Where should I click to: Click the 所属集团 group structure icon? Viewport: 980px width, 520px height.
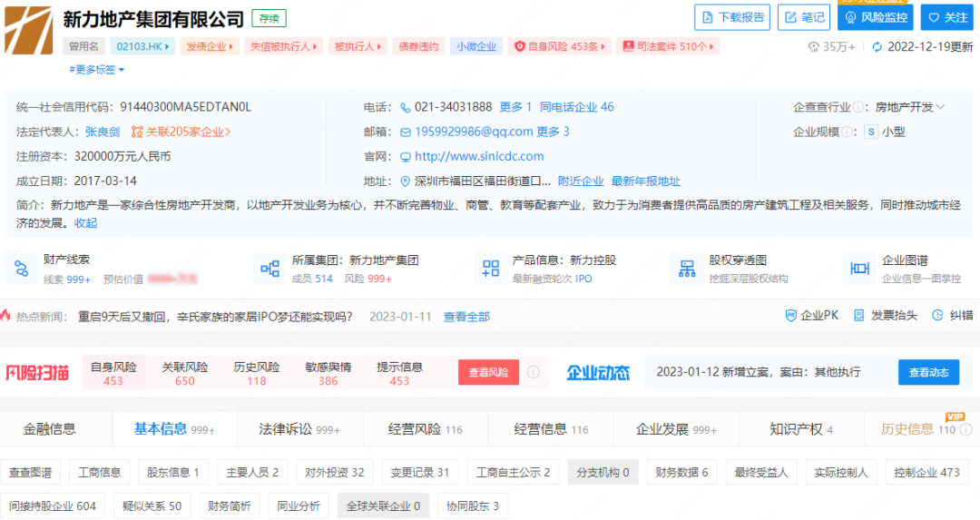270,269
